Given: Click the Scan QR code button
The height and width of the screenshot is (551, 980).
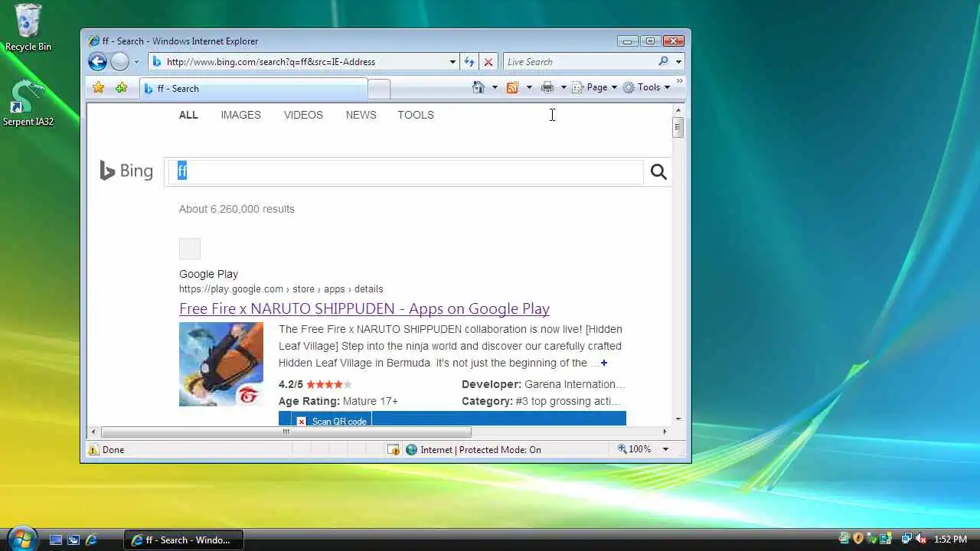Looking at the screenshot, I should pyautogui.click(x=332, y=421).
